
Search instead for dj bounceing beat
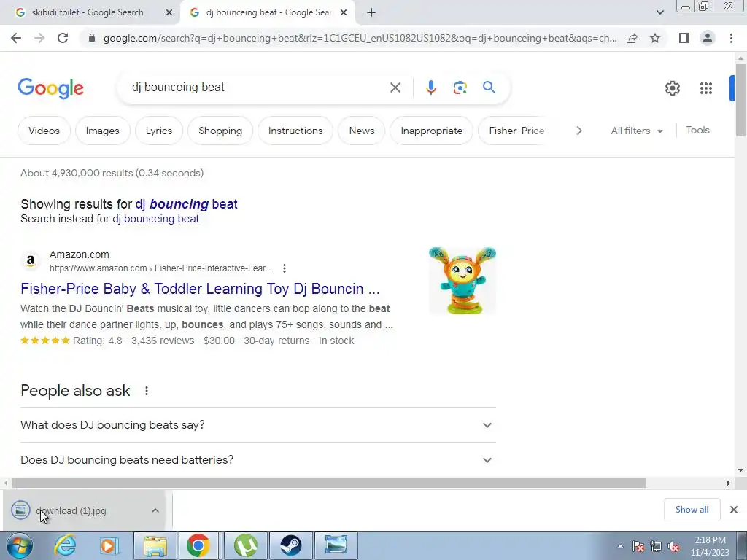(x=155, y=219)
